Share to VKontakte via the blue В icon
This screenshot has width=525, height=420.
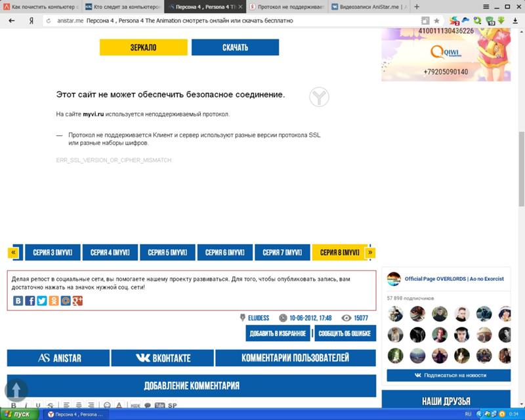18,301
